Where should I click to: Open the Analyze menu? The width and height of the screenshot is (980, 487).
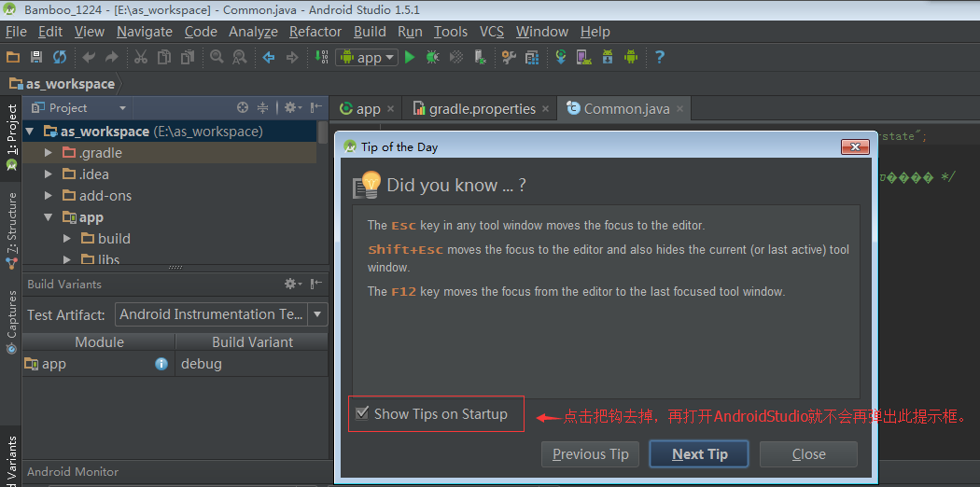(253, 31)
